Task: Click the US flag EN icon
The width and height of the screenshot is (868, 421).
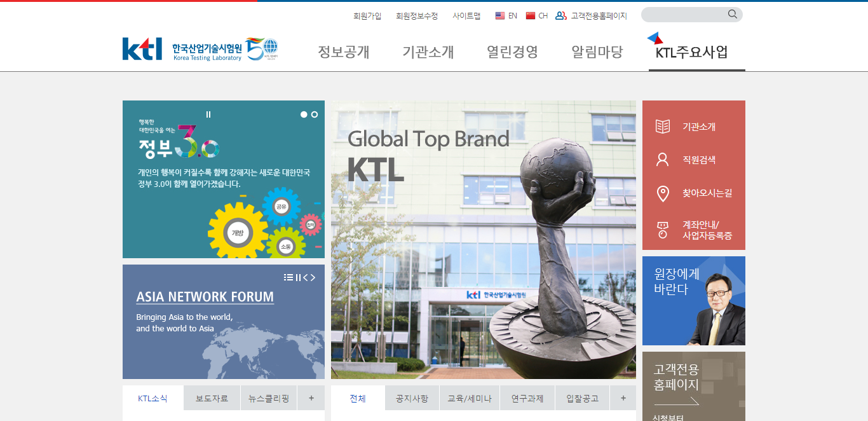Action: [x=500, y=16]
